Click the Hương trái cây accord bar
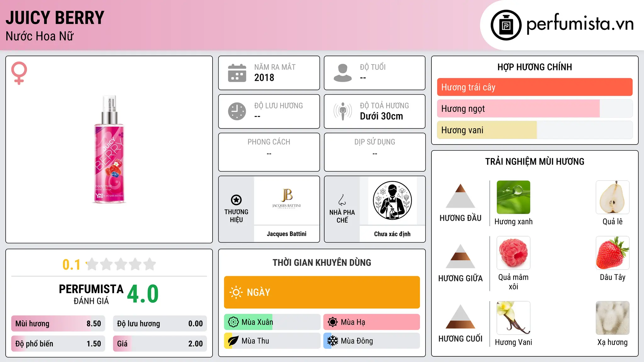 (x=535, y=87)
